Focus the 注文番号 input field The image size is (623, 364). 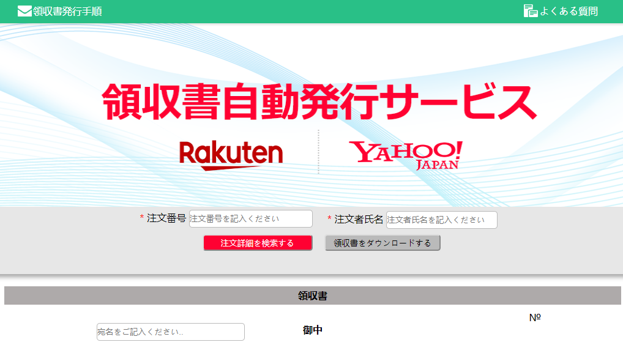tap(251, 218)
